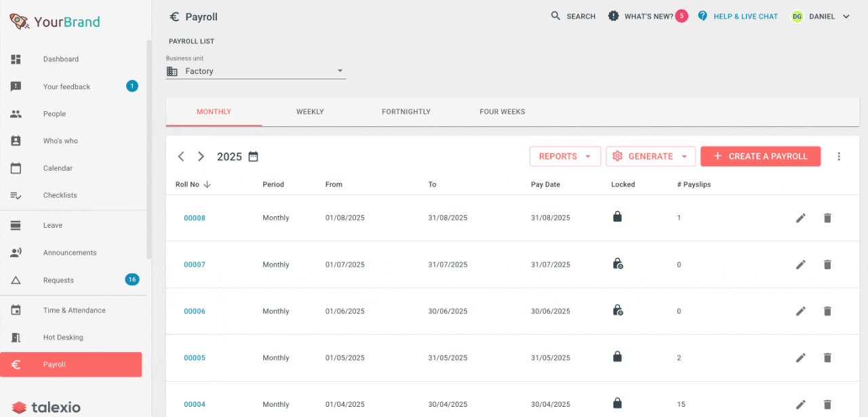Click the lock icon for roll 00004
The height and width of the screenshot is (417, 868).
pyautogui.click(x=617, y=403)
